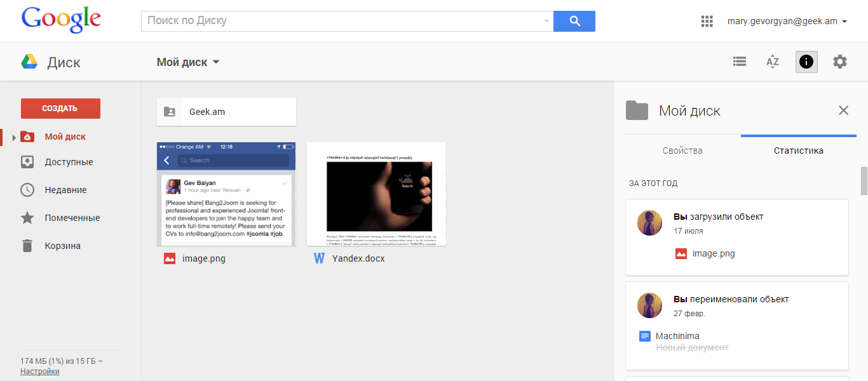The width and height of the screenshot is (868, 381).
Task: Click the Вы переименовали объект text
Action: click(731, 299)
